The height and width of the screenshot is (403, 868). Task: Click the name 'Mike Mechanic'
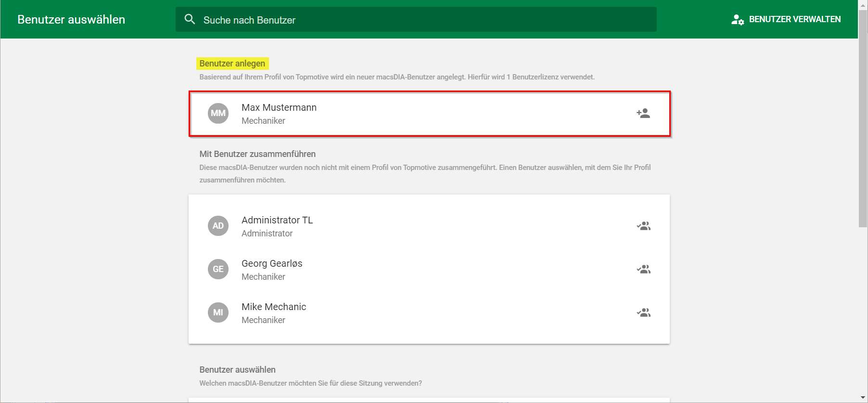coord(274,307)
